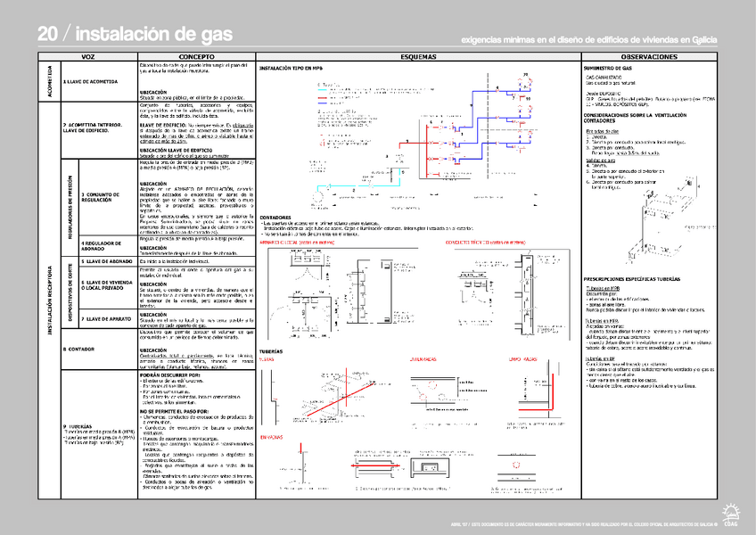Viewport: 756px width, 535px height.
Task: Click the "9 TUBERÍAS" entry in the VOZ column
Action: coord(78,426)
